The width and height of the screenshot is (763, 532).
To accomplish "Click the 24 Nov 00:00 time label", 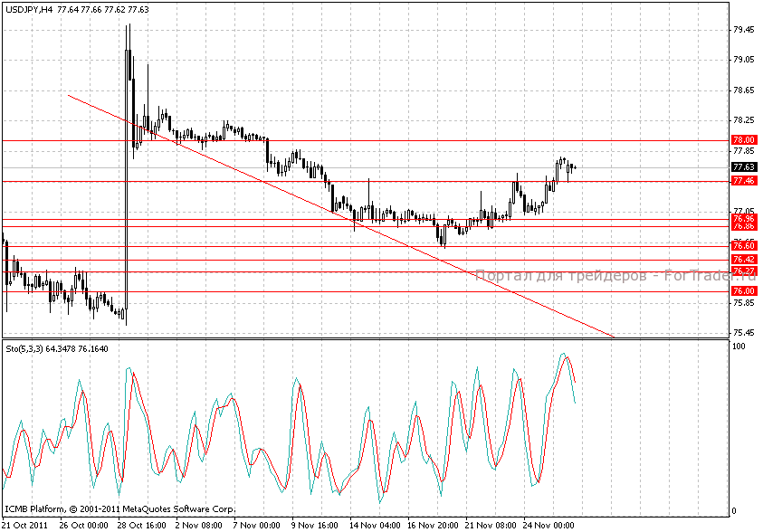I will [548, 525].
